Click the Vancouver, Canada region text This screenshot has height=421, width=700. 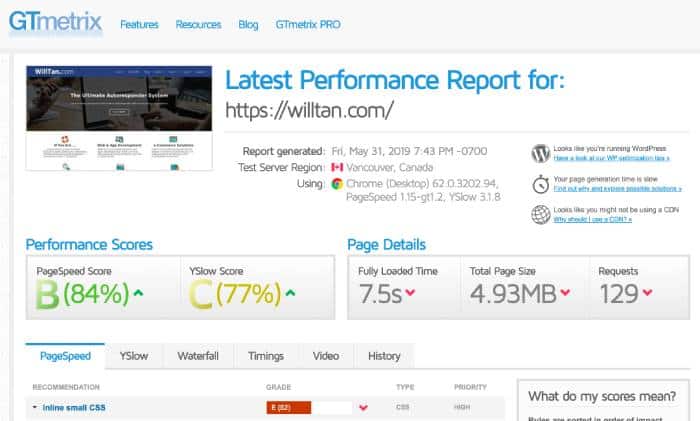tap(390, 167)
